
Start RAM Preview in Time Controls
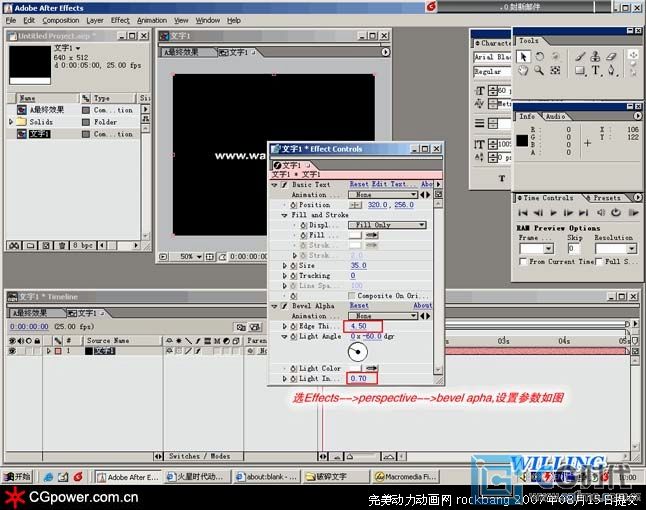633,213
